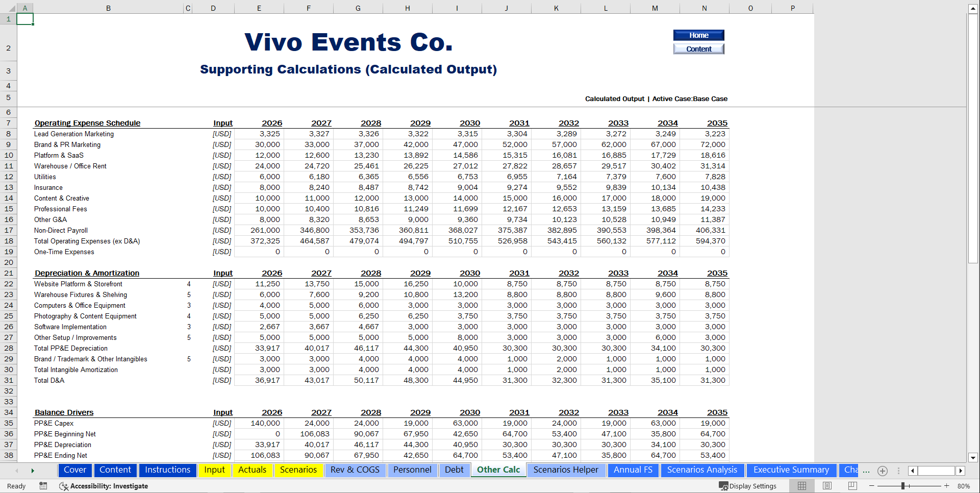
Task: Click the Home navigation button
Action: [x=698, y=35]
